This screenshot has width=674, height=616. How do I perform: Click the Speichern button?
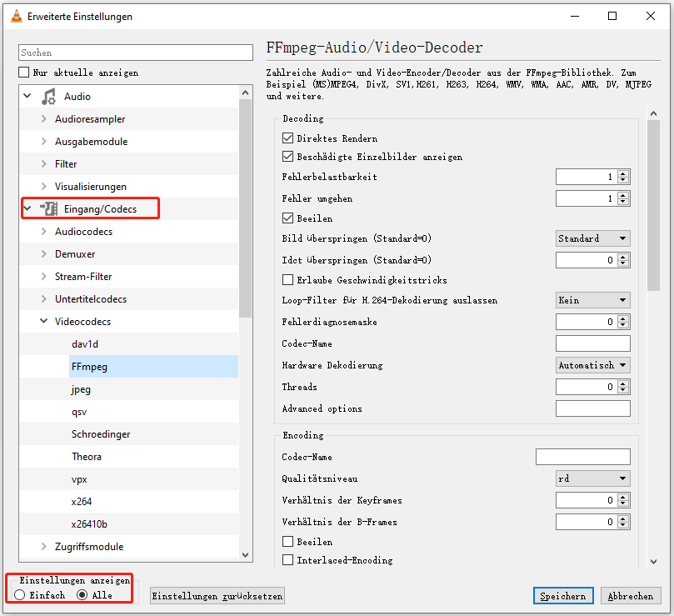pyautogui.click(x=563, y=596)
